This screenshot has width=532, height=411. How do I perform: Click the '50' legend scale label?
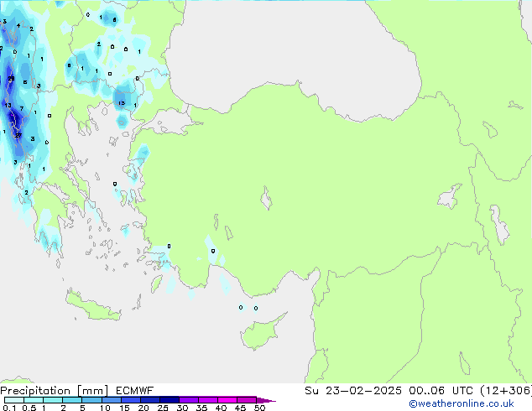[x=259, y=408]
